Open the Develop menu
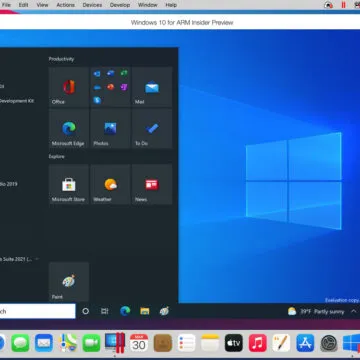360x360 pixels. tap(120, 5)
